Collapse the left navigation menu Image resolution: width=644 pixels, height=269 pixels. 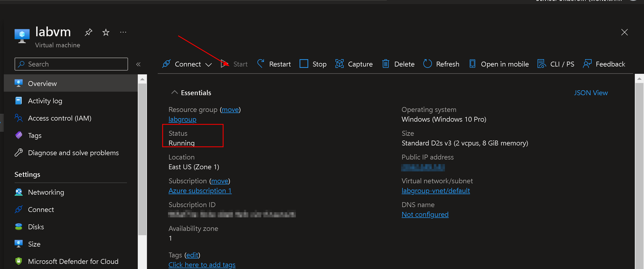pos(138,64)
